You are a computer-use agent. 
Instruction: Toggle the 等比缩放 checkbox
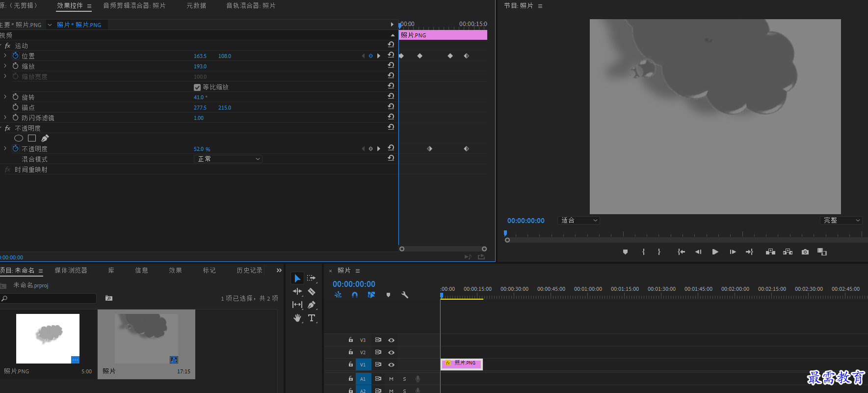click(197, 87)
